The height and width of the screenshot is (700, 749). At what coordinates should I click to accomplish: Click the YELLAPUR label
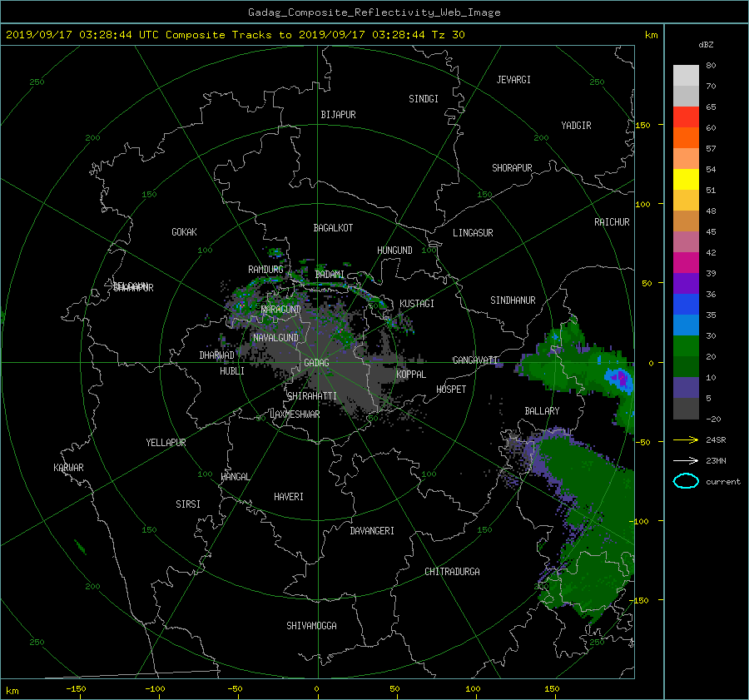166,443
